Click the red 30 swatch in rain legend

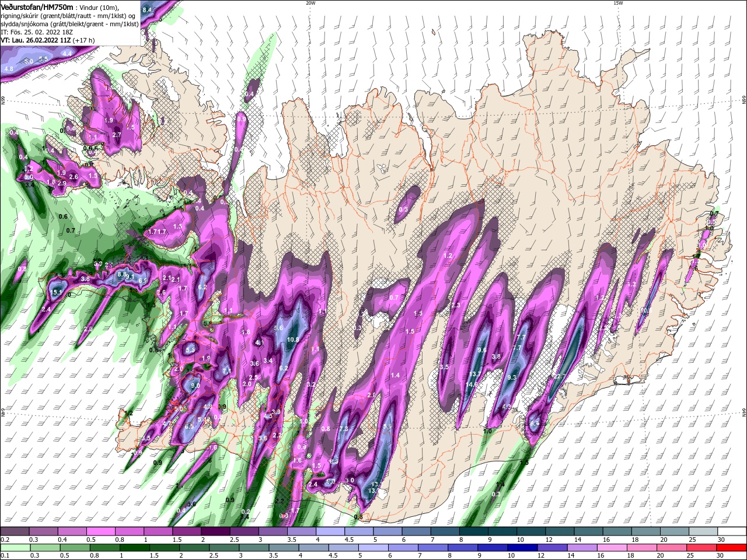[x=732, y=548]
